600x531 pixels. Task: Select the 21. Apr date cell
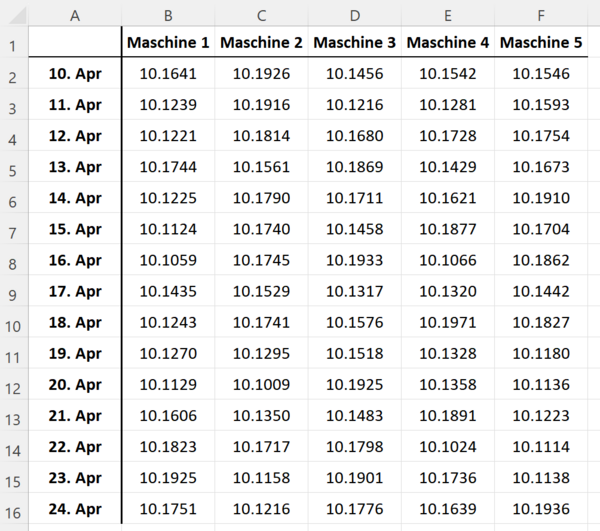[75, 415]
